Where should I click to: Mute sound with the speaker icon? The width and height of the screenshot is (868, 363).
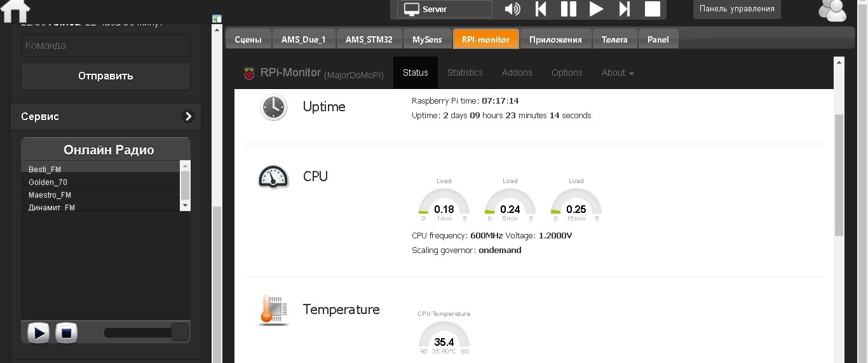[x=512, y=9]
